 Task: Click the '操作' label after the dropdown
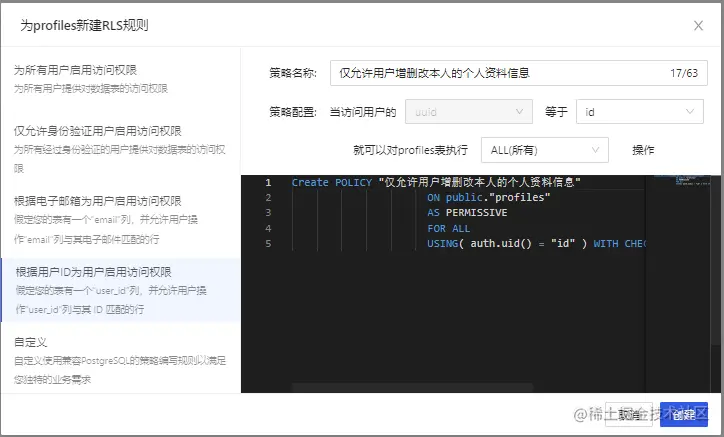click(x=643, y=150)
